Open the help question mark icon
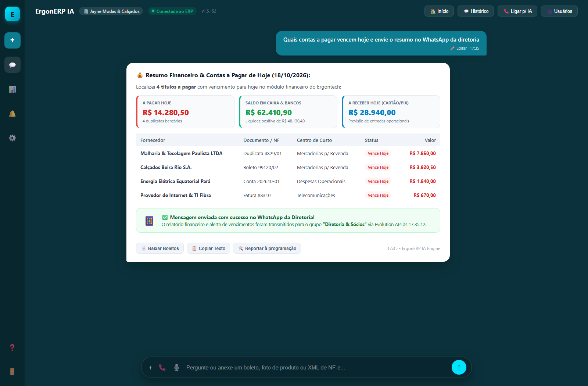Screen dimensions: 588x386 [12, 347]
